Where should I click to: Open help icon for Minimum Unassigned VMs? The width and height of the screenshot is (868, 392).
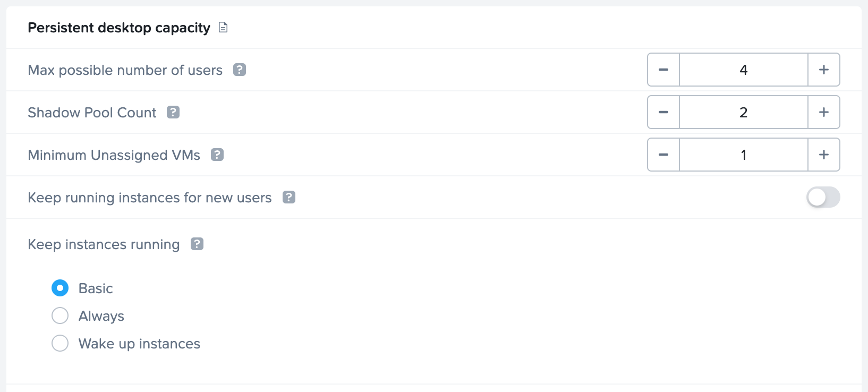pyautogui.click(x=217, y=155)
